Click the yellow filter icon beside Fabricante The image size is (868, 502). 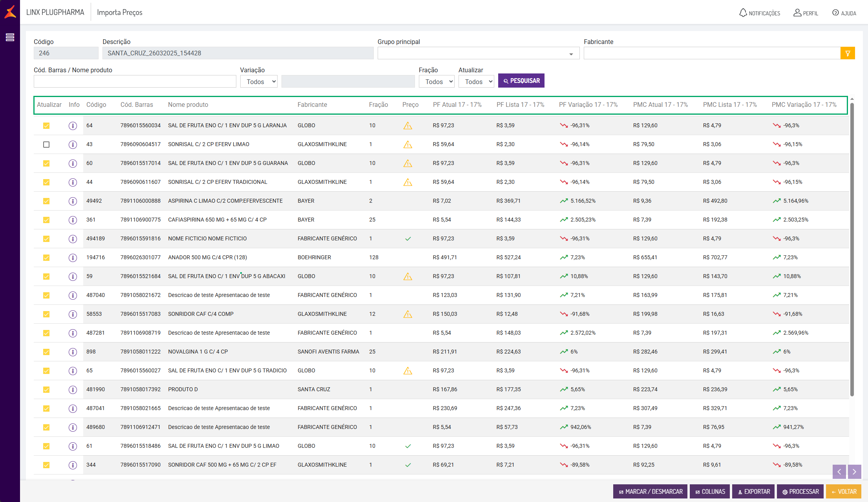(848, 53)
